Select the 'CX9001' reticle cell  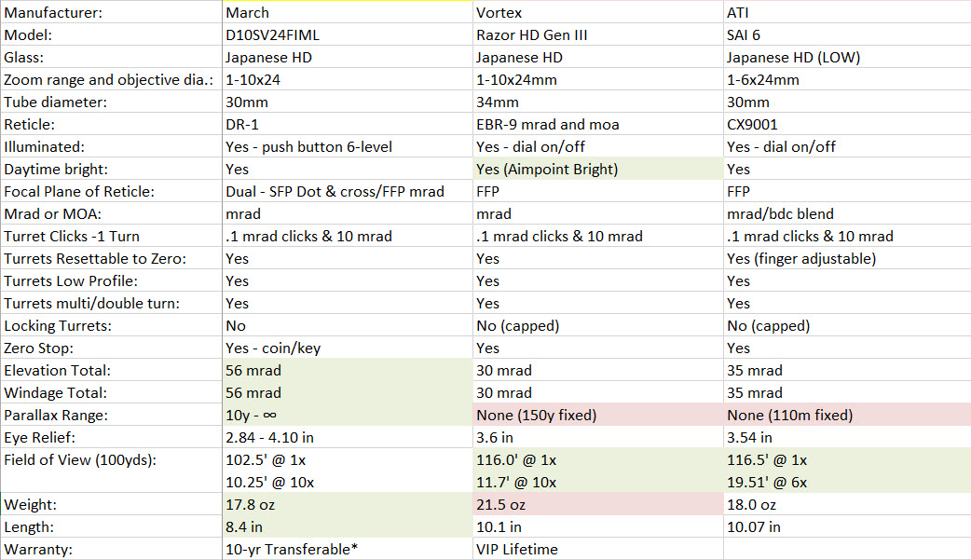[x=847, y=124]
